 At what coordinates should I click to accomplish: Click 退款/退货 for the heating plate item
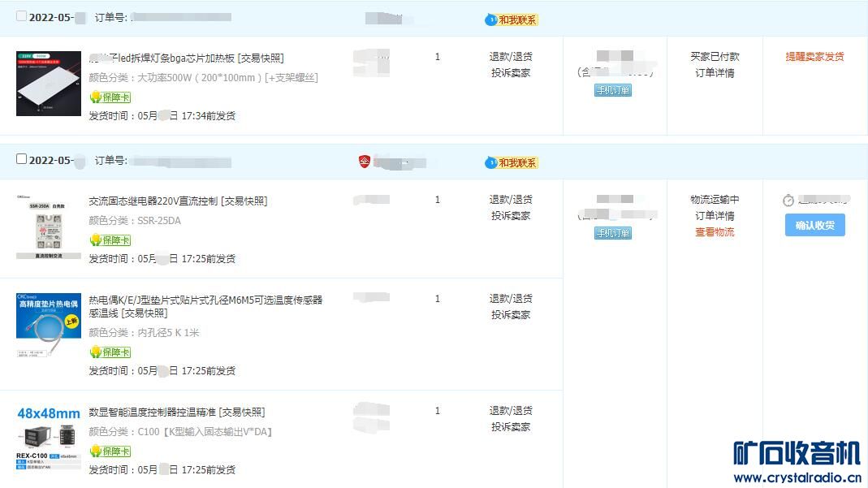tap(511, 57)
